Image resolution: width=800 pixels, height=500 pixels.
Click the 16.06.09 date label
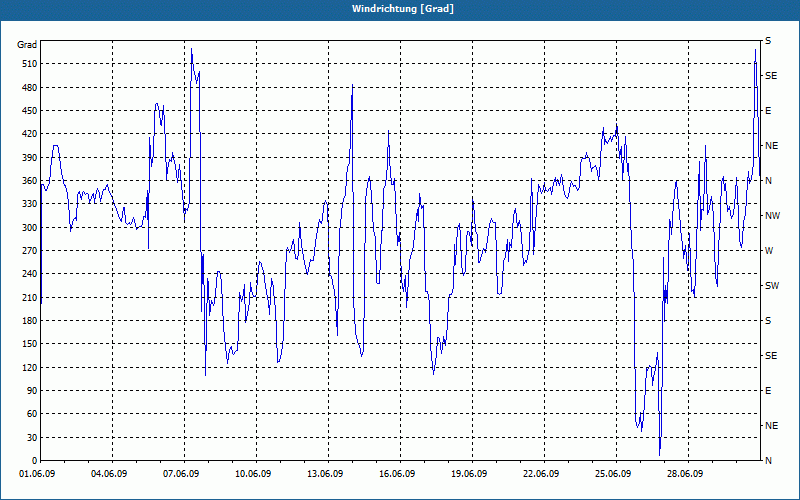pos(397,474)
